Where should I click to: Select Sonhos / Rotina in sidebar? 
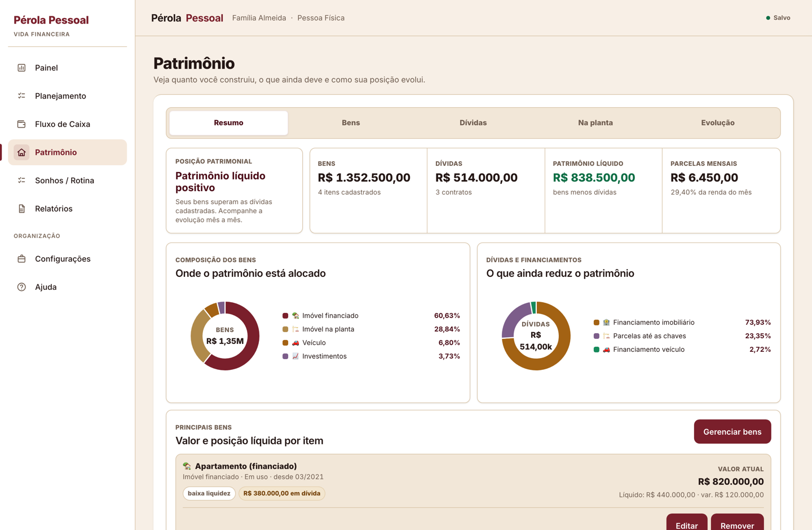click(x=67, y=180)
